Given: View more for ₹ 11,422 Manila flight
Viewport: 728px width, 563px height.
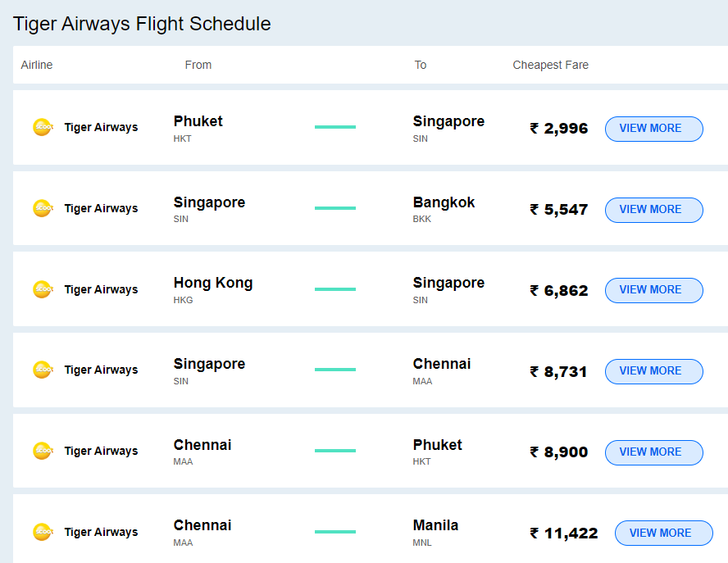Looking at the screenshot, I should [663, 533].
